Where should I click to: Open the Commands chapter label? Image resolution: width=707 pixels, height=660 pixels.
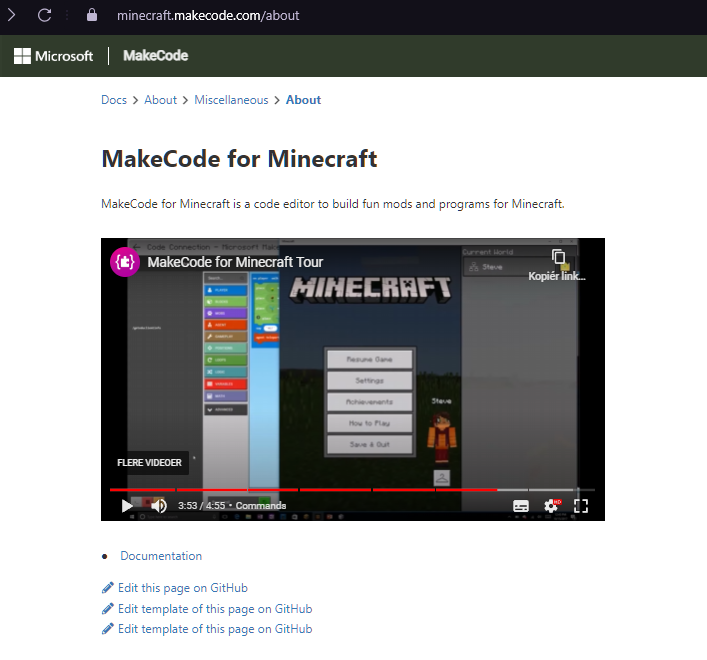tap(261, 506)
